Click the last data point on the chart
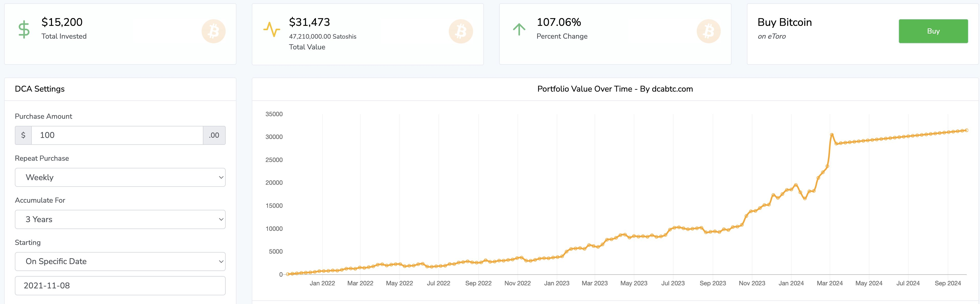Image resolution: width=980 pixels, height=304 pixels. pos(967,130)
